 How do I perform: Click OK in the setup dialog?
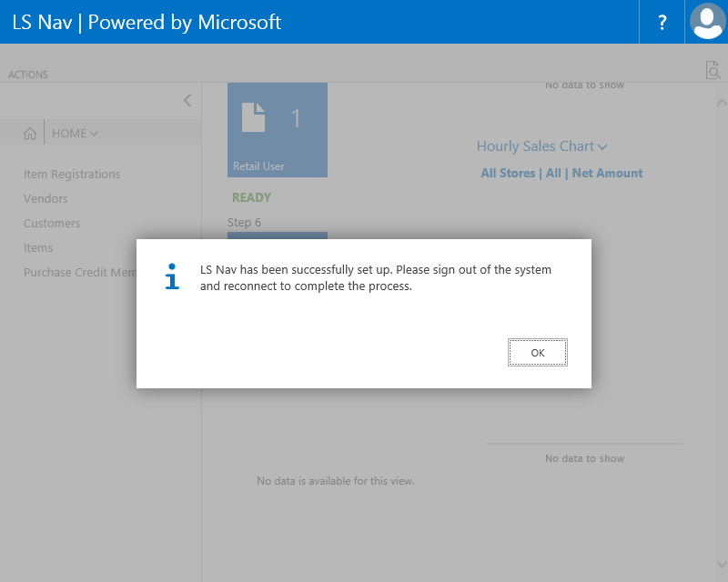click(537, 352)
